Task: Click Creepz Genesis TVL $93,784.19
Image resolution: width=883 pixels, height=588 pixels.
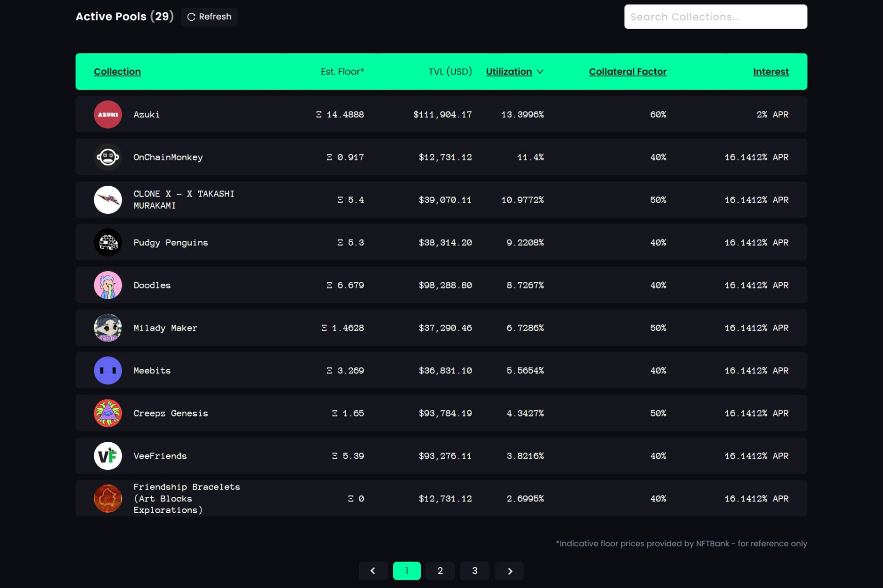Action: click(x=445, y=413)
